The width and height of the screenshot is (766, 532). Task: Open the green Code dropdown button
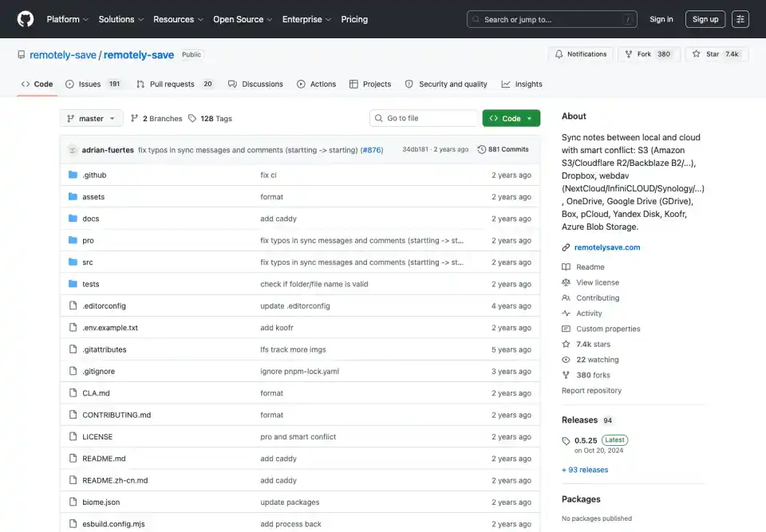[511, 118]
